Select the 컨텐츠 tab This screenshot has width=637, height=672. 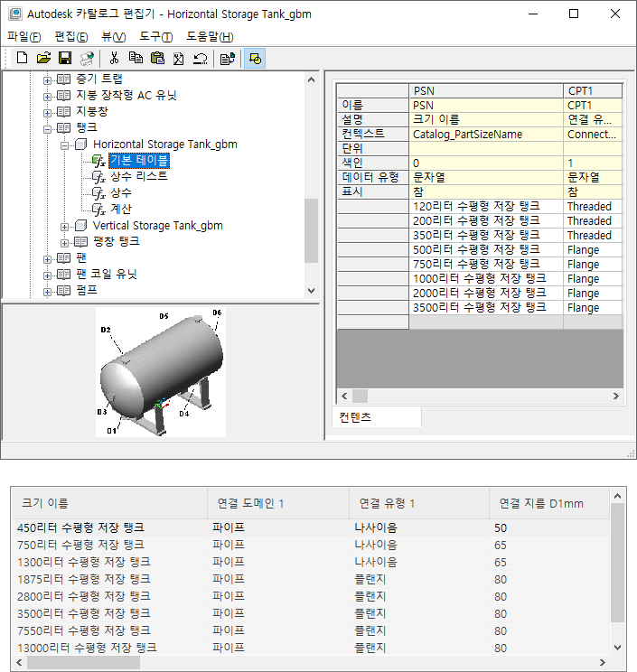click(377, 417)
